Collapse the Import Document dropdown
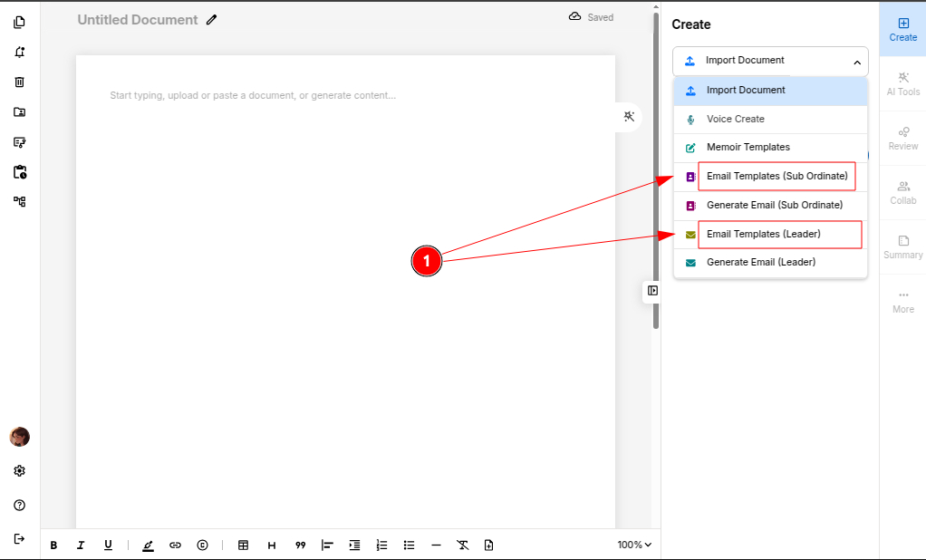The height and width of the screenshot is (560, 926). click(x=857, y=62)
